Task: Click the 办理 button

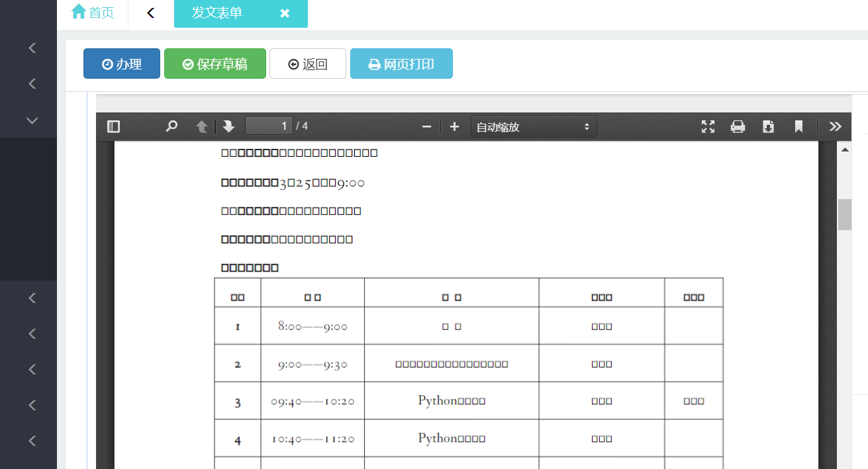Action: pyautogui.click(x=122, y=64)
